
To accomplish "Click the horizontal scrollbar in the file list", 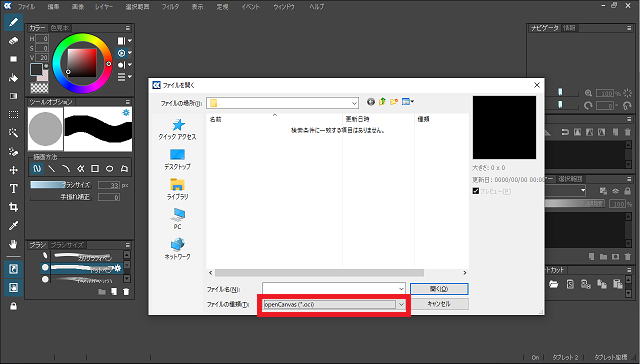I will 319,273.
